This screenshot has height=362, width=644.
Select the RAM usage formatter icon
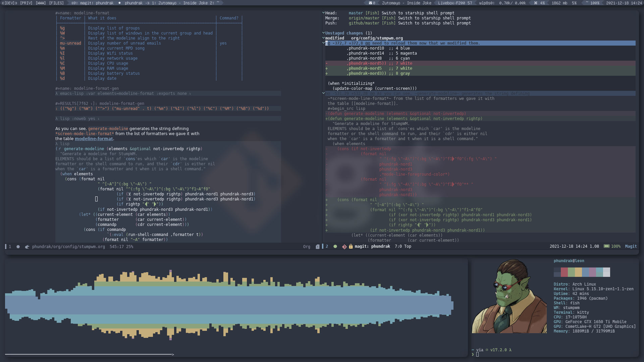62,68
